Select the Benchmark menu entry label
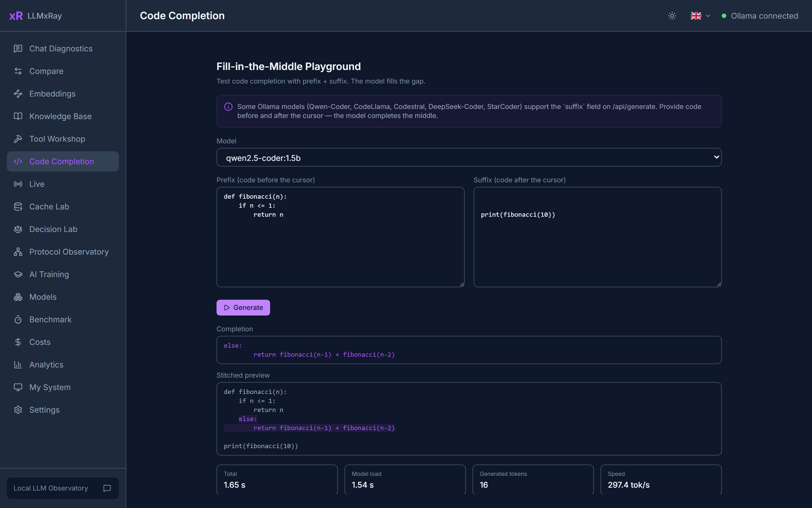The width and height of the screenshot is (812, 508). (x=50, y=319)
